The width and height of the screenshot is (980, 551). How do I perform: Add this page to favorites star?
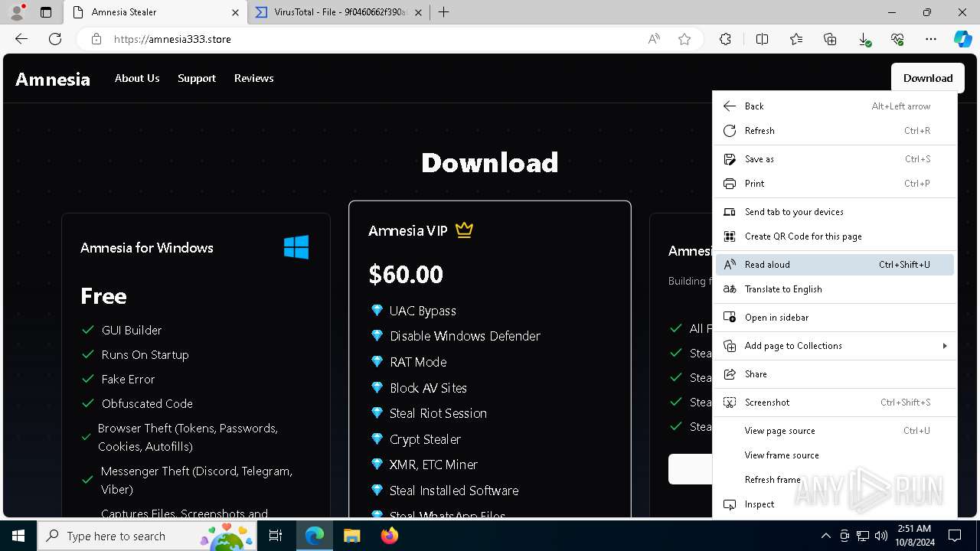684,39
